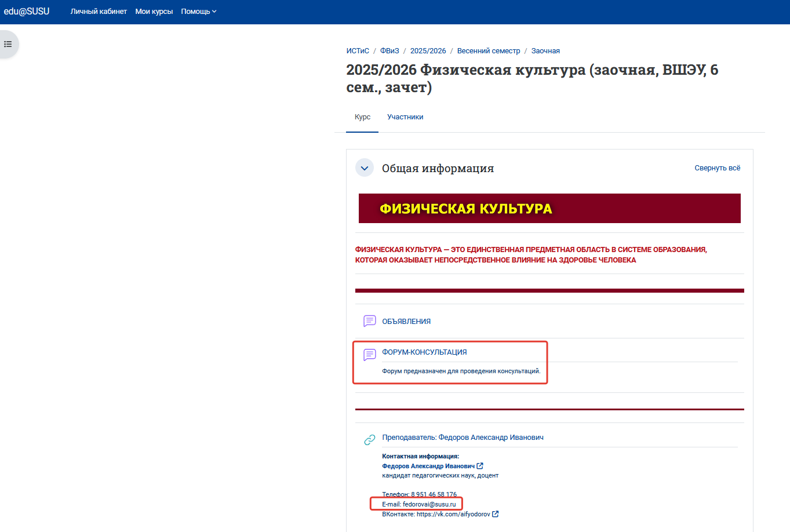Click the Весенний семестр breadcrumb
This screenshot has width=790, height=532.
[489, 51]
